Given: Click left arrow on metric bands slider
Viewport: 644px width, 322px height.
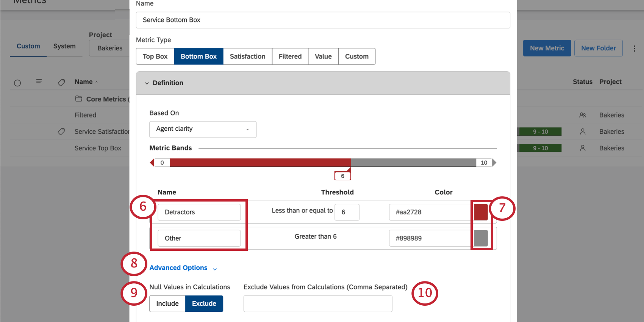Looking at the screenshot, I should pyautogui.click(x=152, y=163).
